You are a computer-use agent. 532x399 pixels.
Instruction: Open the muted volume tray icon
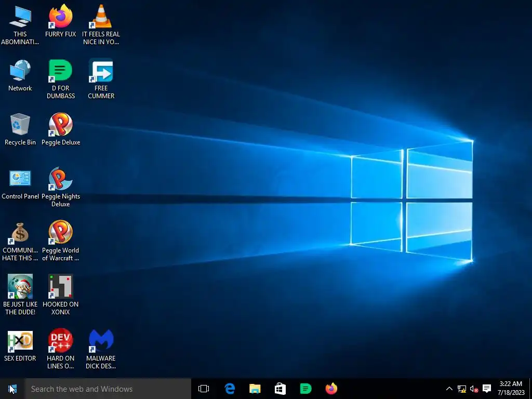474,389
